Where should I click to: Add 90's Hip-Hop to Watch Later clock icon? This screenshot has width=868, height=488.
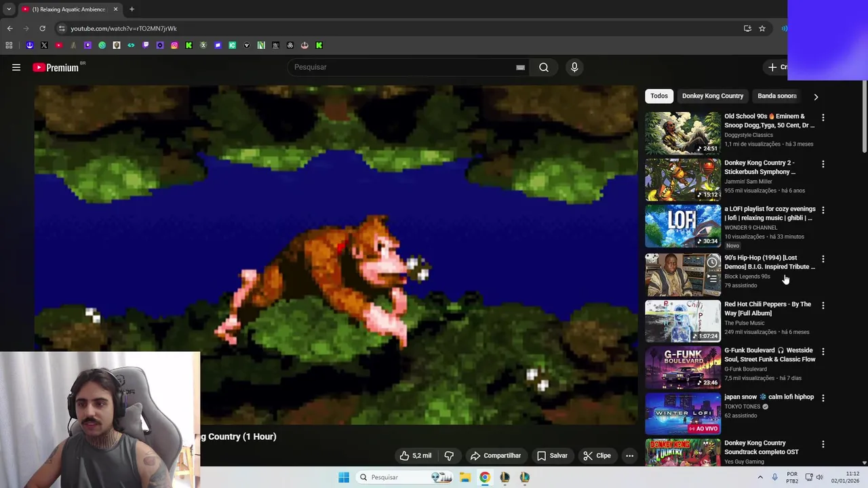coord(712,262)
